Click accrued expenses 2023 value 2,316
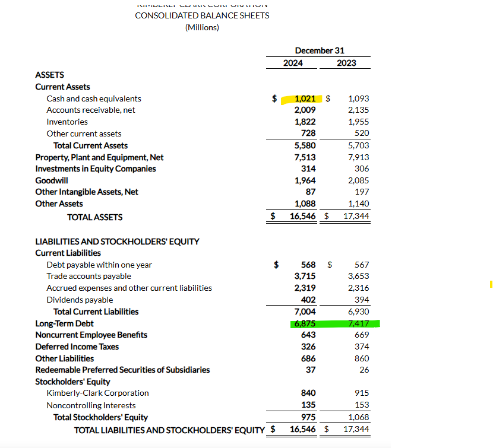This screenshot has height=448, width=493. coord(358,288)
